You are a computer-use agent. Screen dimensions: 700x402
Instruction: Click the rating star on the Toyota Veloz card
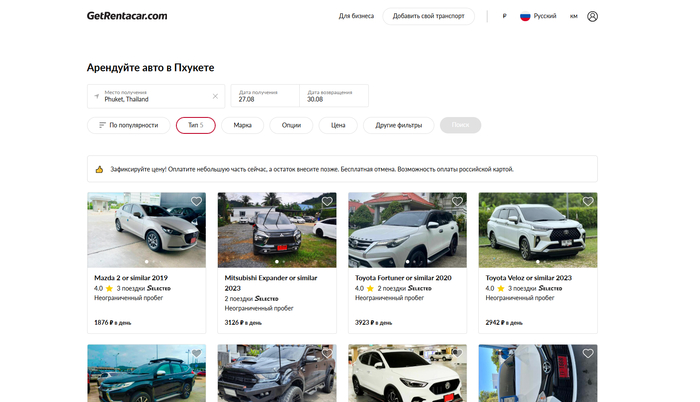point(500,289)
